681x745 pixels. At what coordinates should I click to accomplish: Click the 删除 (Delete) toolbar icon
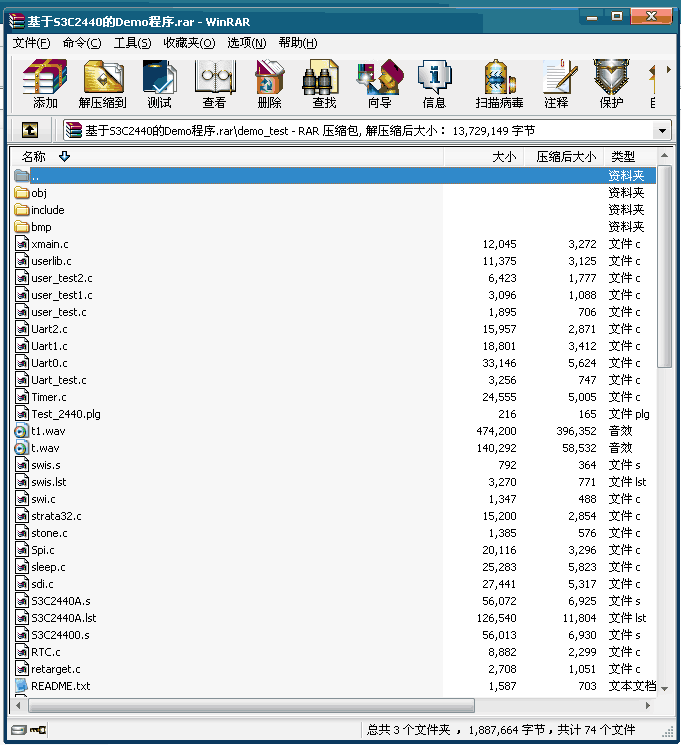tap(269, 77)
